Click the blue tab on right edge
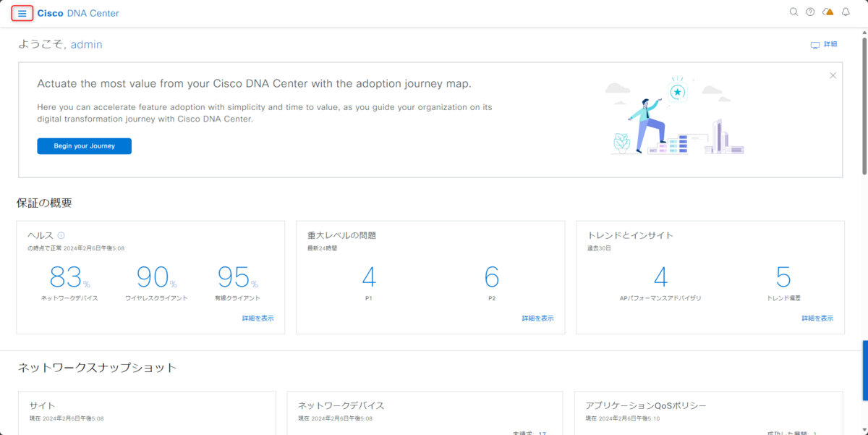 click(x=865, y=369)
